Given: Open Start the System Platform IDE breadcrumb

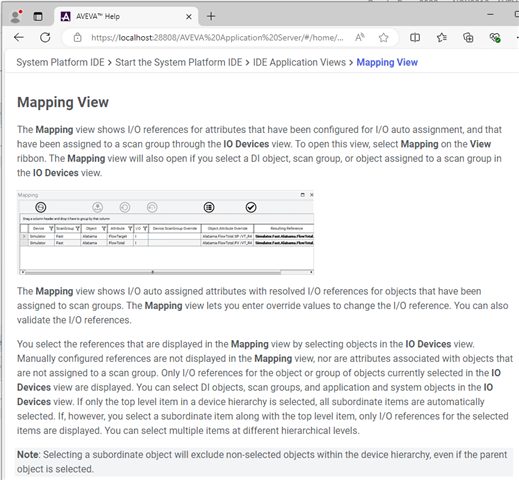Looking at the screenshot, I should click(x=179, y=62).
